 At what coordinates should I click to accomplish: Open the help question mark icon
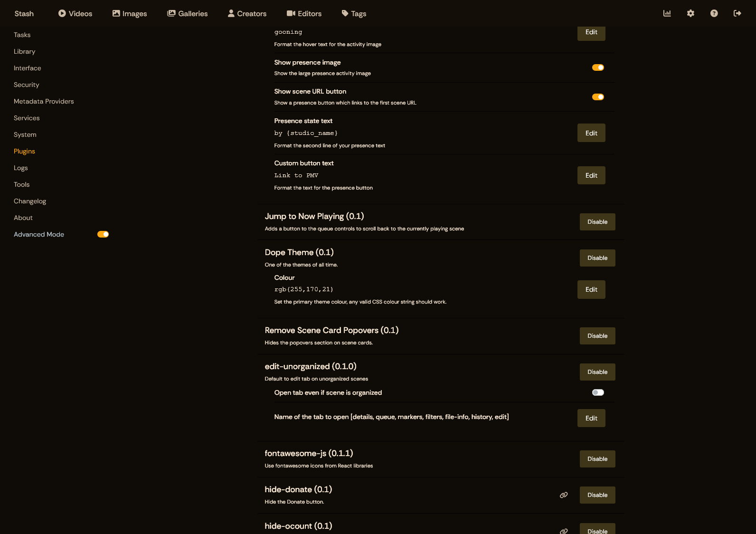714,13
